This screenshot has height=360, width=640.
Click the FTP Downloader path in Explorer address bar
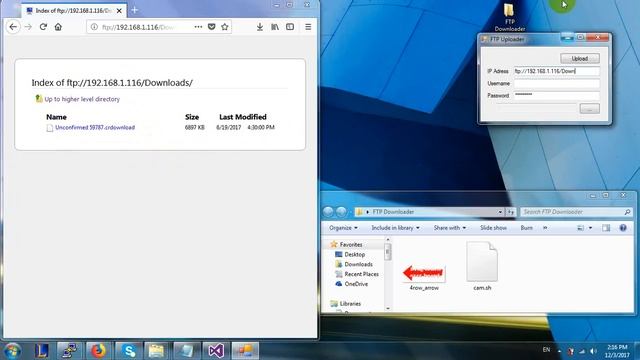[393, 212]
